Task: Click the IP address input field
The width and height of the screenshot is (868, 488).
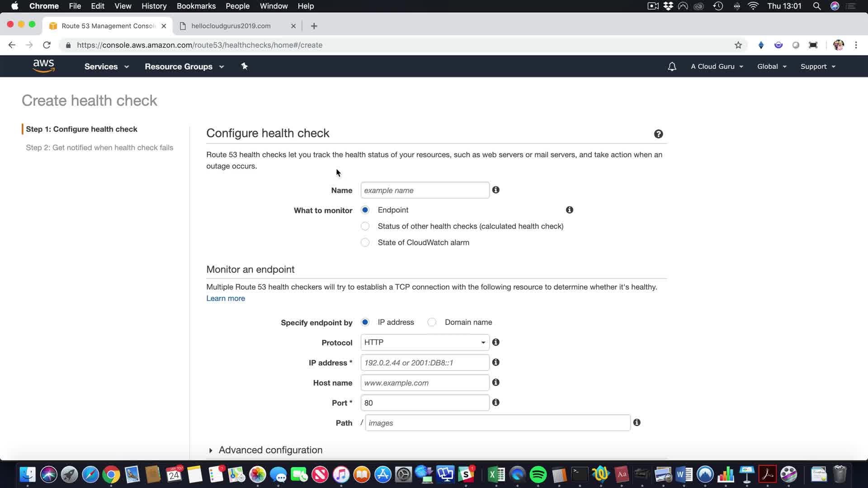Action: (x=425, y=362)
